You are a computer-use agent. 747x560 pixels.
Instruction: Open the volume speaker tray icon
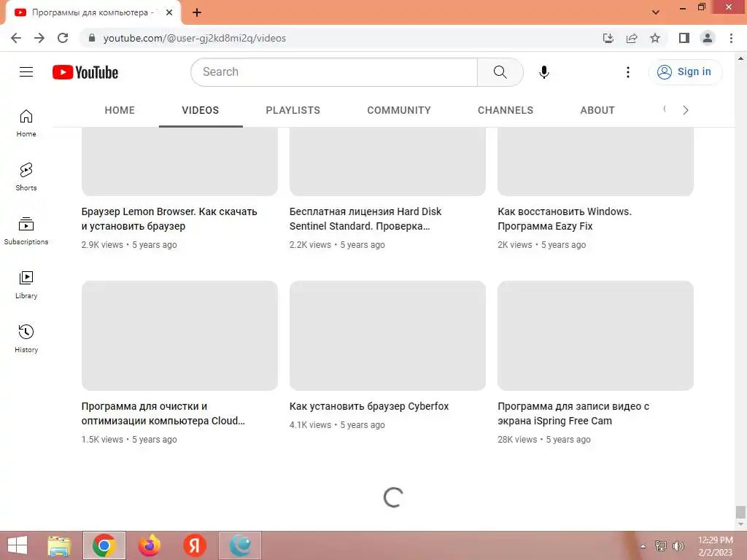678,546
